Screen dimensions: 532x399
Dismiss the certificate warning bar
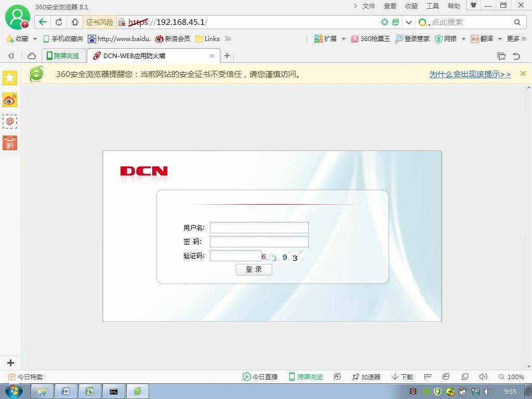tap(523, 74)
